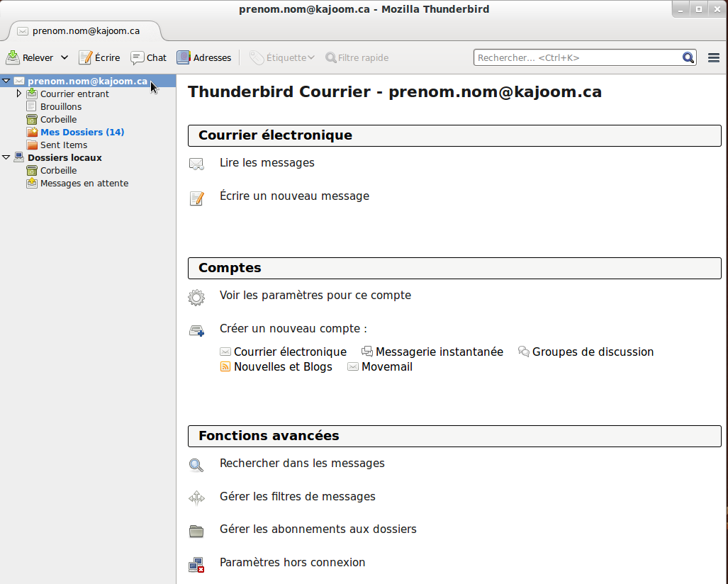This screenshot has height=584, width=728.
Task: Click the Mes Dossiers folder icon
Action: point(32,132)
